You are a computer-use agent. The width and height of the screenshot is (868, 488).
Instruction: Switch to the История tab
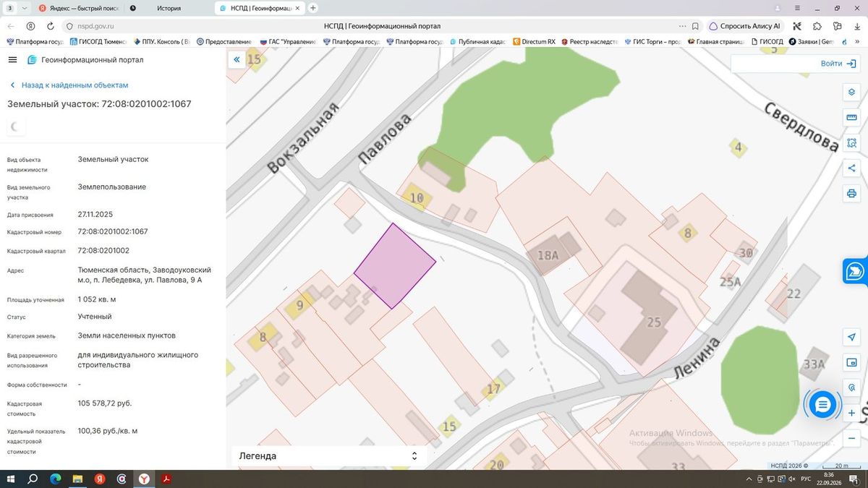click(x=169, y=8)
